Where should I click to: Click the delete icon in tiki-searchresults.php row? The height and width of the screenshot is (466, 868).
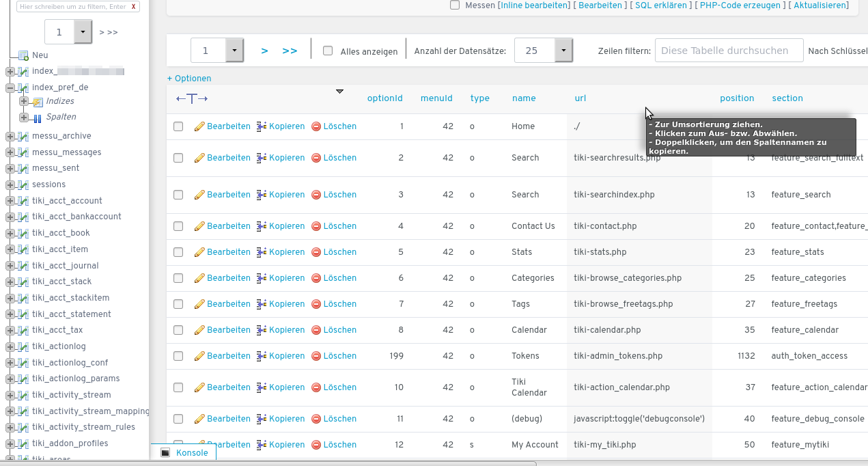point(316,158)
